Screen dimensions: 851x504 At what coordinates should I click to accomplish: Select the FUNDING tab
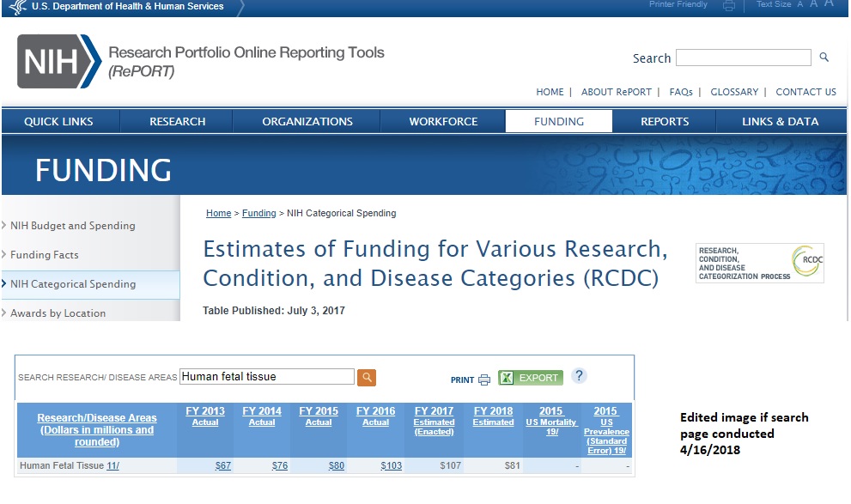click(x=559, y=122)
